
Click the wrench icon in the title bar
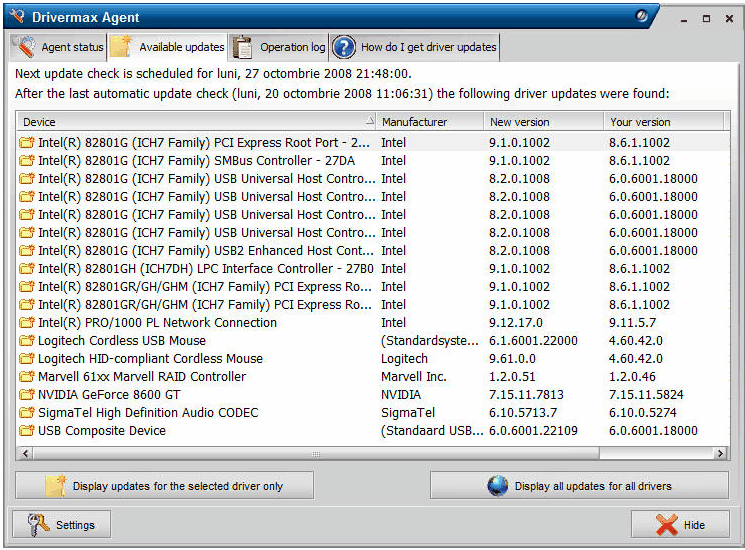coord(16,17)
